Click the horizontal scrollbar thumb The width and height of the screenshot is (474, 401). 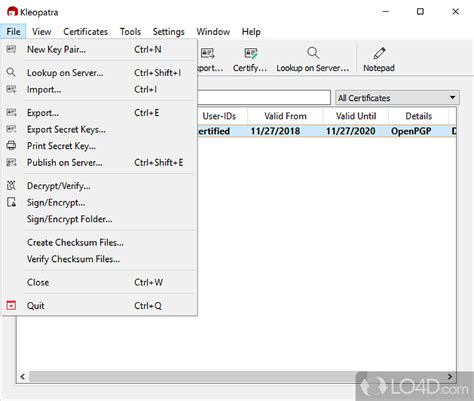pyautogui.click(x=197, y=377)
